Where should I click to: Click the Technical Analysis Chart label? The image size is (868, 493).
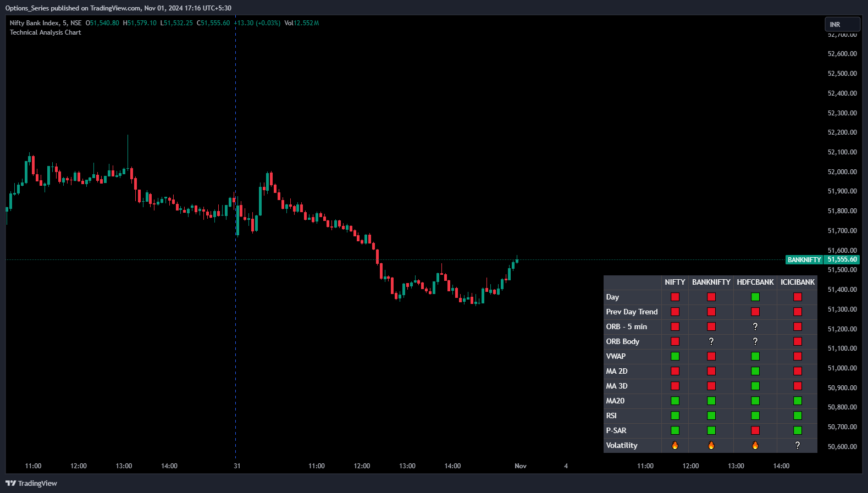[45, 32]
